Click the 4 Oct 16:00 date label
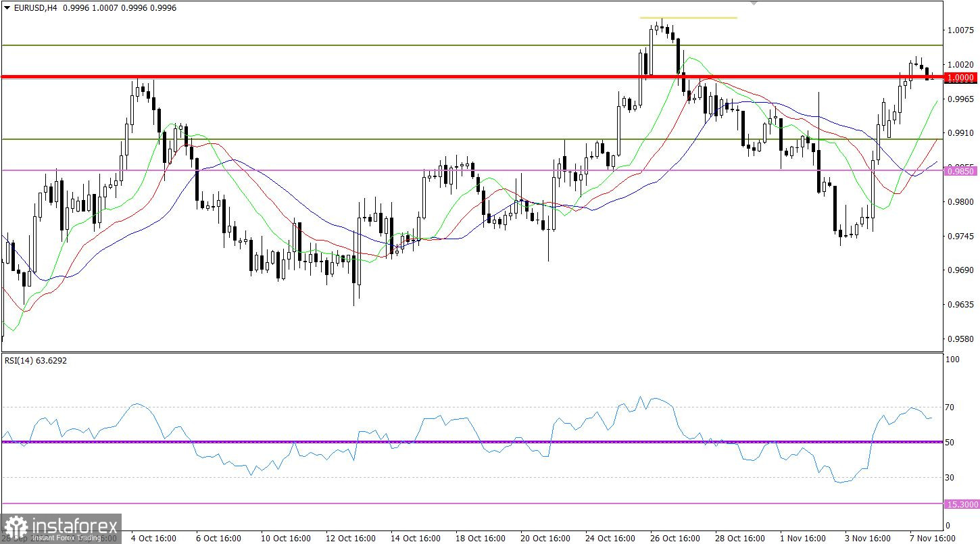The width and height of the screenshot is (980, 544). (x=152, y=539)
